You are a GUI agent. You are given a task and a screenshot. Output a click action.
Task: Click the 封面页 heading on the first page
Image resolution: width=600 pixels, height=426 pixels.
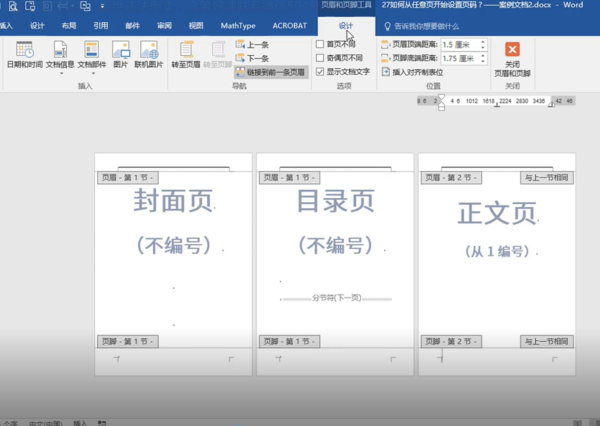coord(173,201)
